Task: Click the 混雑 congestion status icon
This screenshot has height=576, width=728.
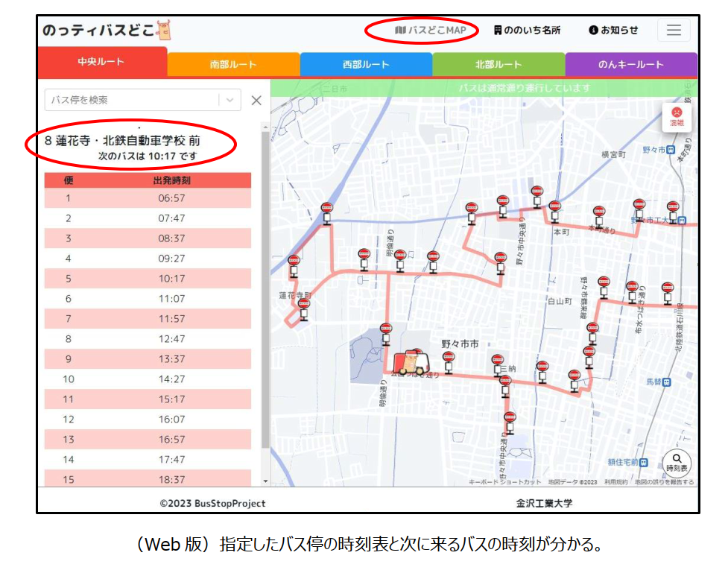Action: (675, 118)
